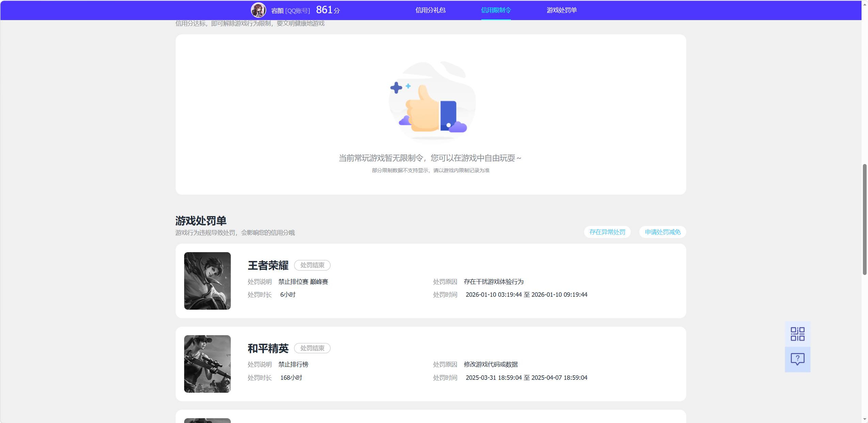The width and height of the screenshot is (868, 423).
Task: Open the help question-mark chat icon
Action: pyautogui.click(x=797, y=359)
